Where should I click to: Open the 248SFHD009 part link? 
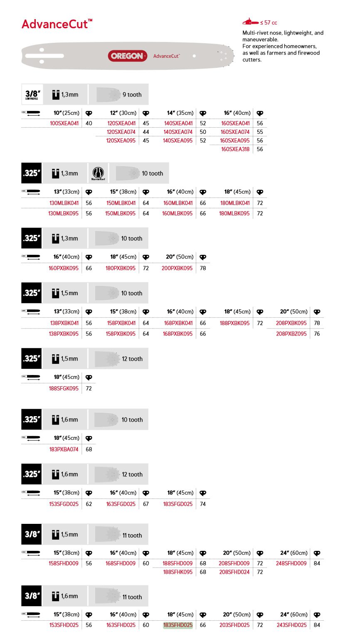(x=291, y=563)
